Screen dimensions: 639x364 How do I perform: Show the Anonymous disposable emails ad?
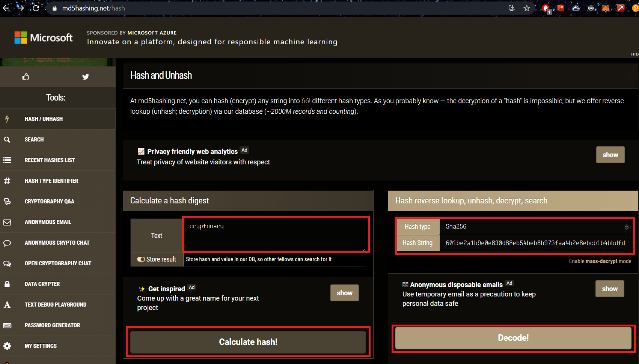click(x=609, y=289)
